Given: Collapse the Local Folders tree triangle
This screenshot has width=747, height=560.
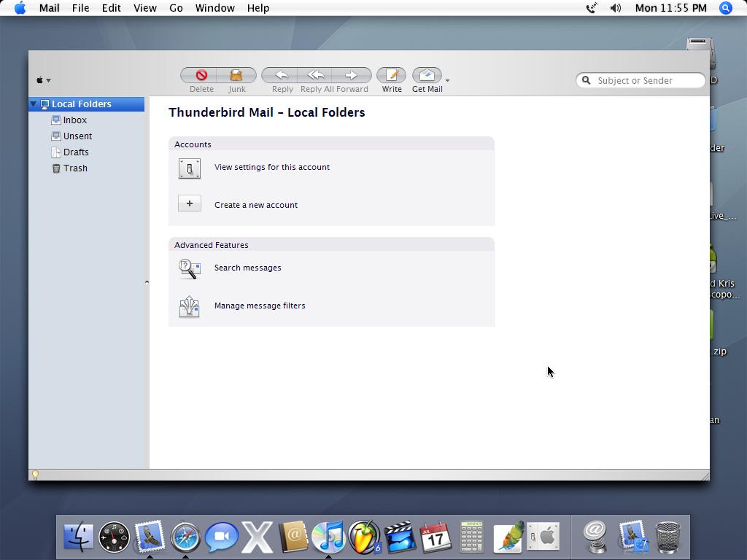Looking at the screenshot, I should [34, 104].
